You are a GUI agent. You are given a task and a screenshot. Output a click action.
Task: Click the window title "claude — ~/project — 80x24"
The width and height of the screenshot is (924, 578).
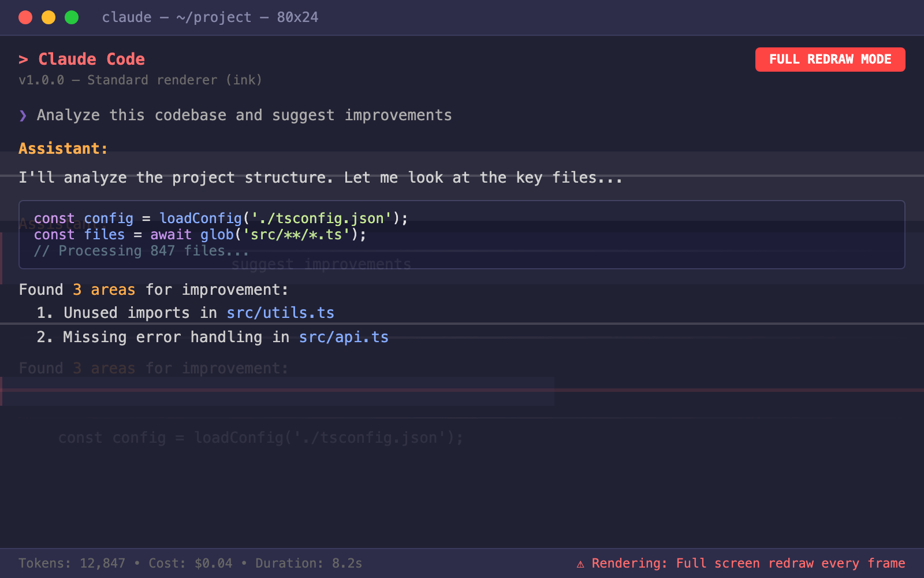click(x=210, y=17)
